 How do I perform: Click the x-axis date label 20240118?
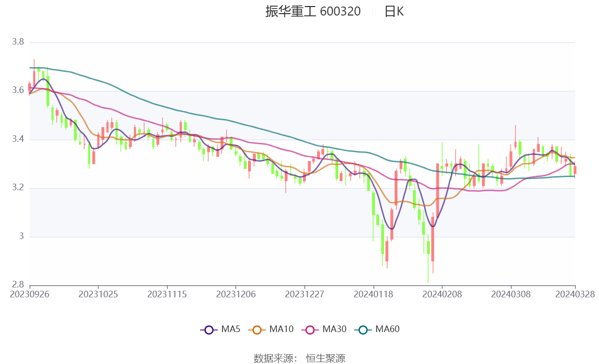(x=373, y=294)
